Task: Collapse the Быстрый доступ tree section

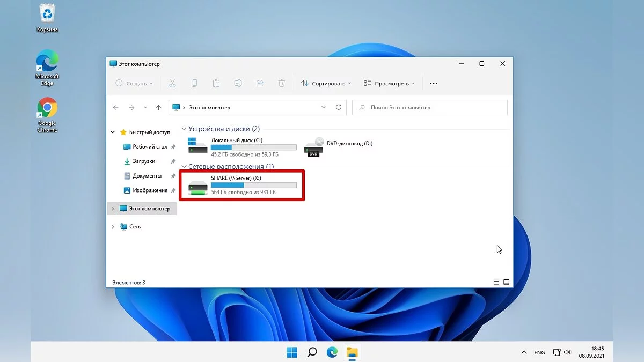Action: pyautogui.click(x=113, y=132)
